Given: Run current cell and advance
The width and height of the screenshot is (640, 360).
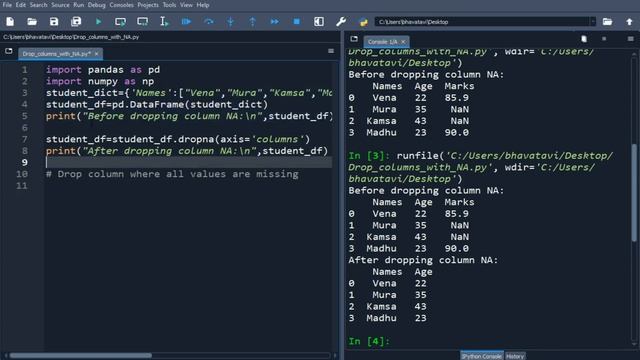Looking at the screenshot, I should tap(142, 22).
